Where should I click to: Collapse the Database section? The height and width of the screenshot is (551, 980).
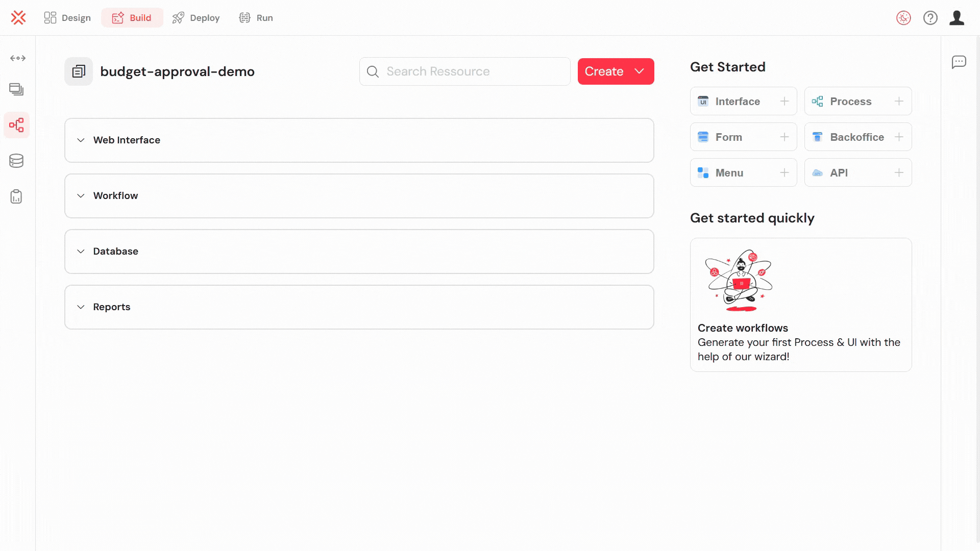click(x=80, y=251)
